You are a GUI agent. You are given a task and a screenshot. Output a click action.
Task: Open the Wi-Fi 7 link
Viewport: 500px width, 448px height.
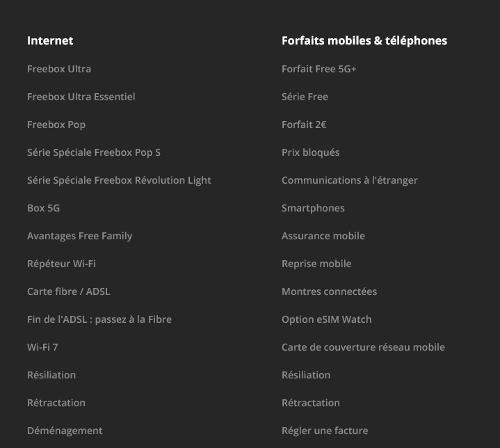tap(42, 347)
